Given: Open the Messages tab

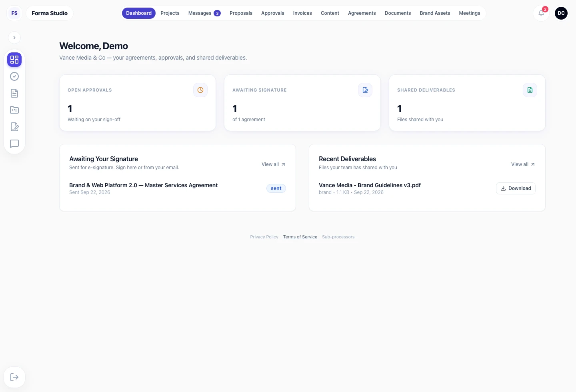Looking at the screenshot, I should 204,13.
